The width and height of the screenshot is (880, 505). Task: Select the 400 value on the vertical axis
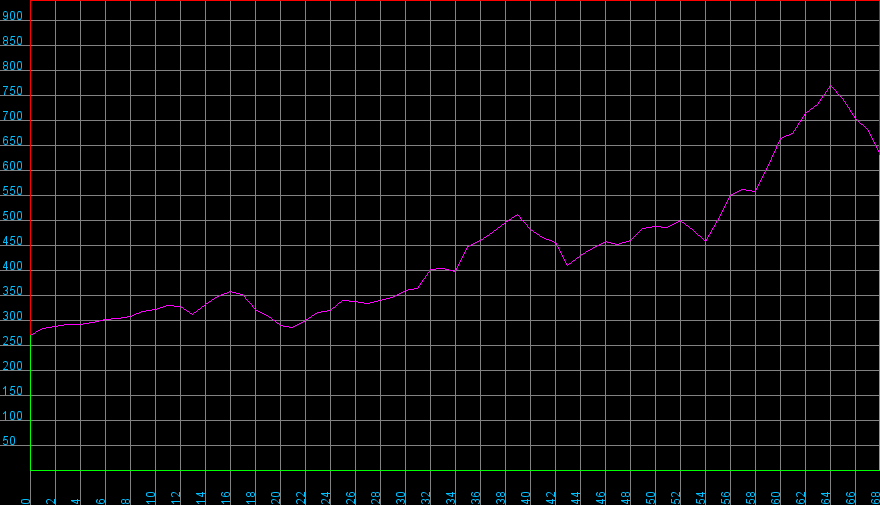pyautogui.click(x=12, y=266)
